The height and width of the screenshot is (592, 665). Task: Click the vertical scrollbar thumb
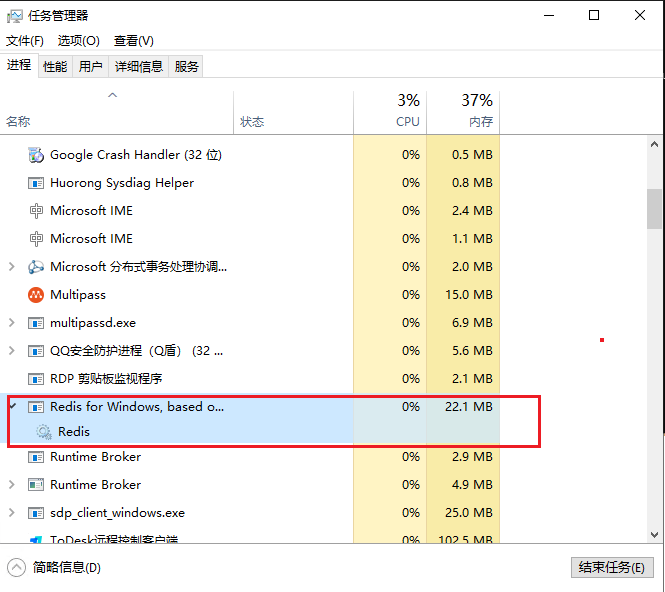(654, 209)
